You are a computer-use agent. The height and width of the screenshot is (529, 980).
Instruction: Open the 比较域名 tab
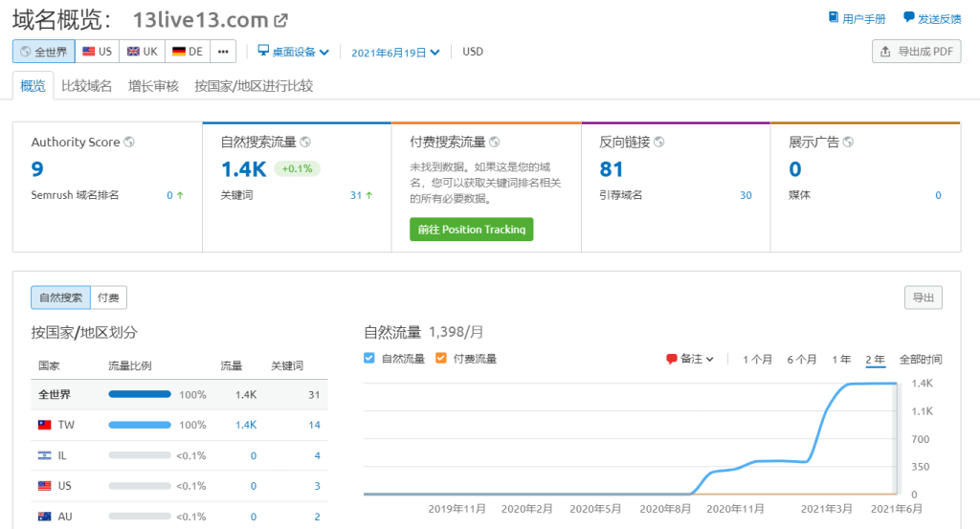[87, 86]
